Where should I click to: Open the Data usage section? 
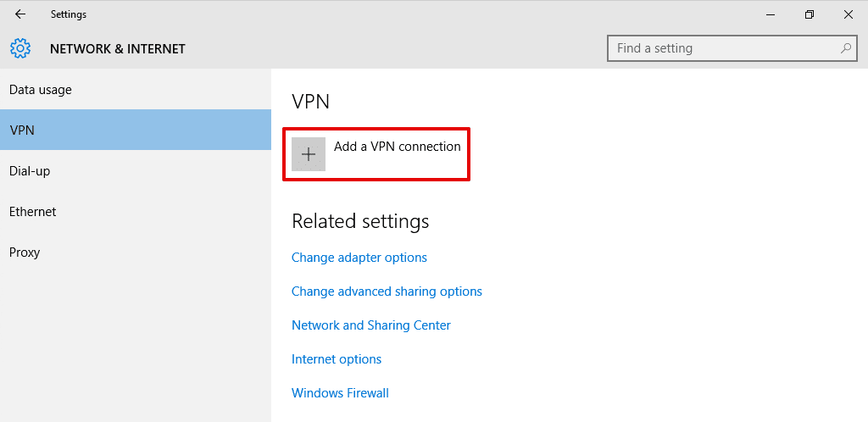coord(41,90)
